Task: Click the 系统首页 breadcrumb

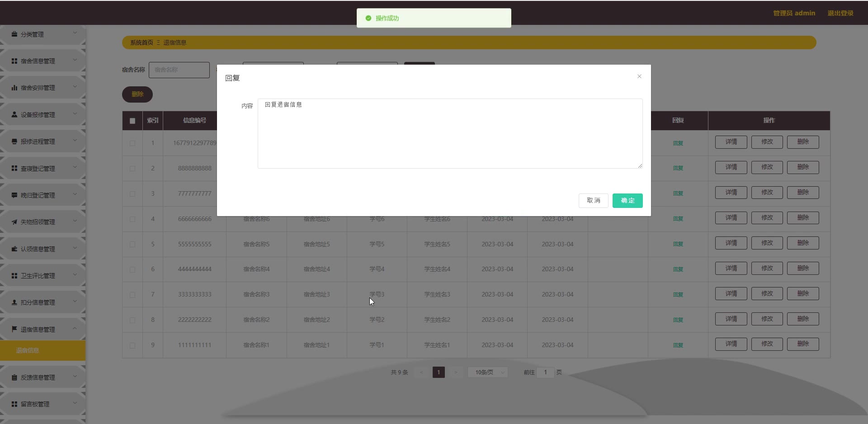Action: click(142, 42)
